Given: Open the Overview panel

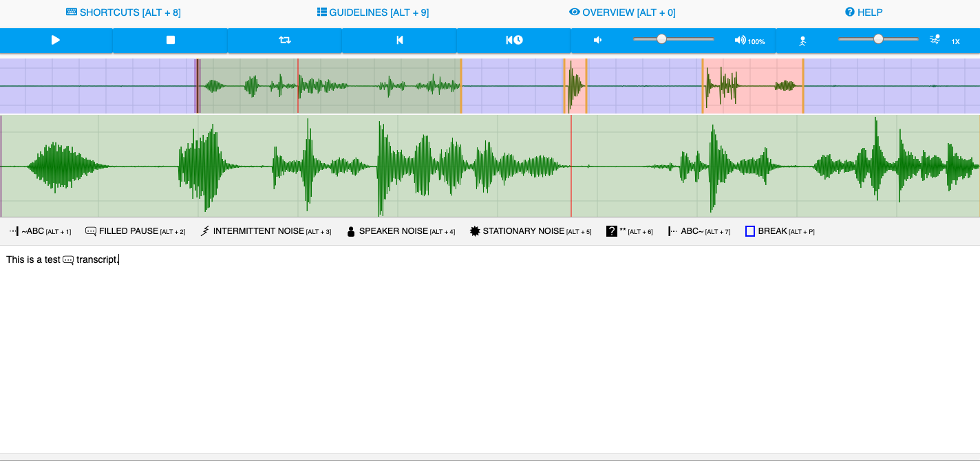Looking at the screenshot, I should click(x=622, y=12).
